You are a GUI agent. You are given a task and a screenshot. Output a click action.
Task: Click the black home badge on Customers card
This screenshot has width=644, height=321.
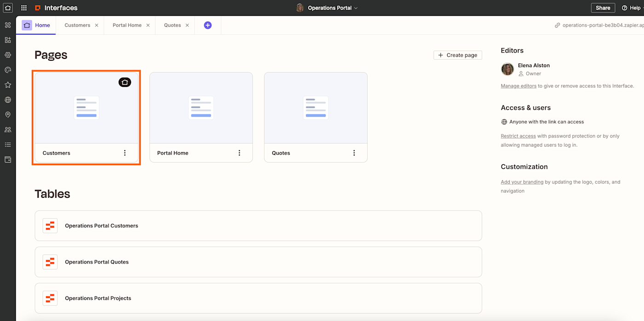[x=125, y=82]
